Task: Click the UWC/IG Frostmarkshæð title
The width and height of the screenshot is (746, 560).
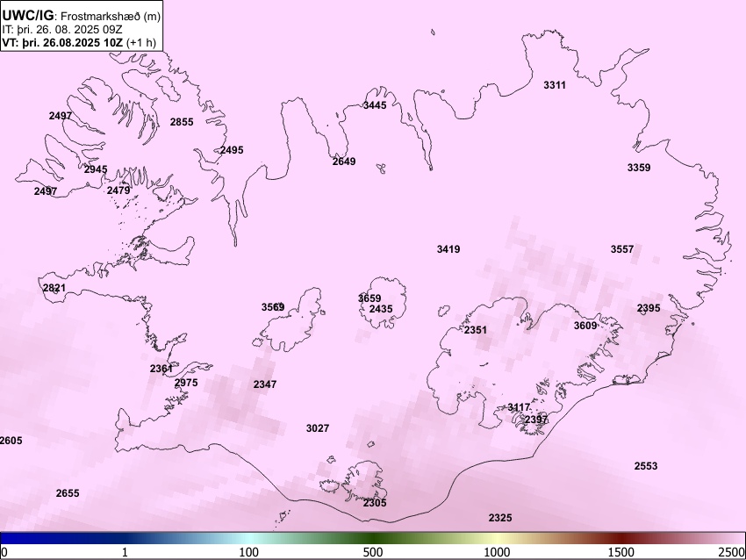Action: click(x=82, y=16)
